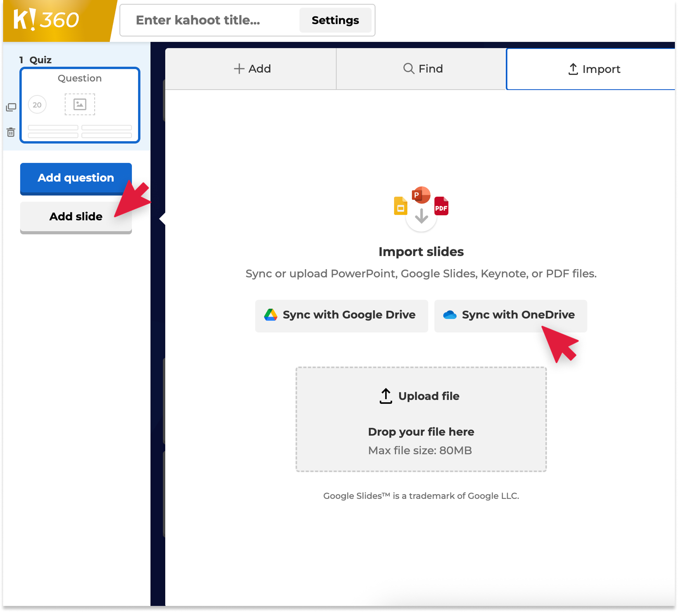The image size is (678, 616).
Task: Click the red PDF file icon
Action: point(441,206)
